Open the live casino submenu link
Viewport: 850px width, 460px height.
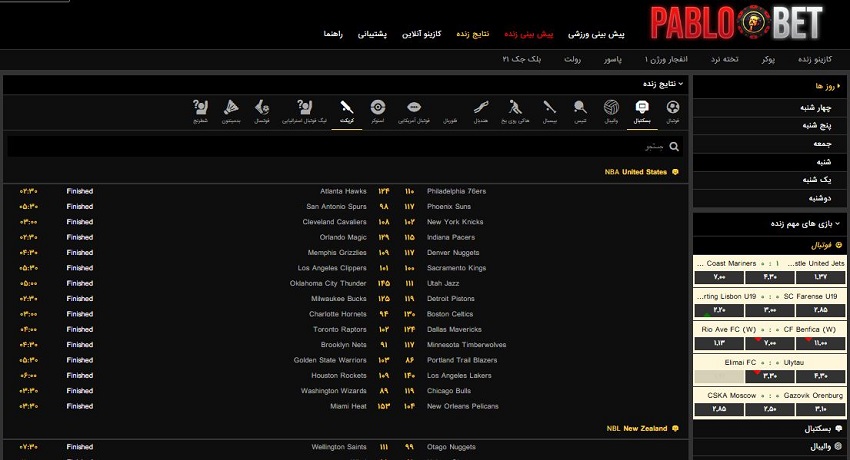(815, 59)
